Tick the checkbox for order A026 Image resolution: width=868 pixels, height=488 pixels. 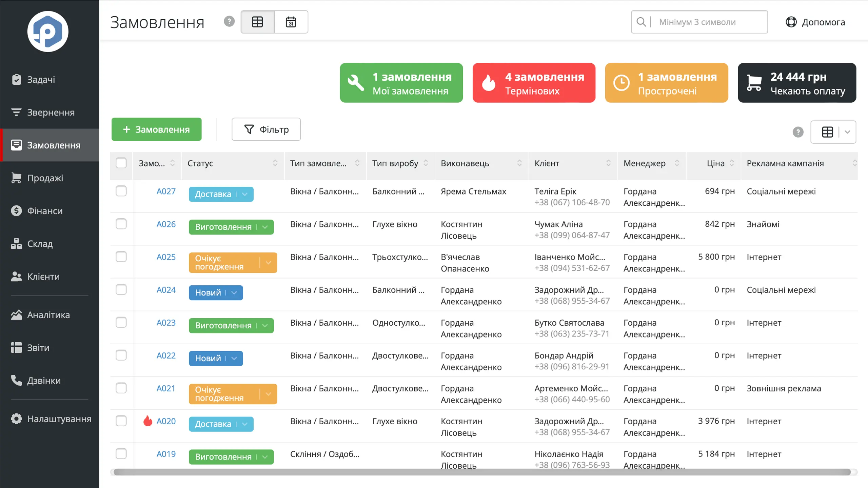(121, 224)
